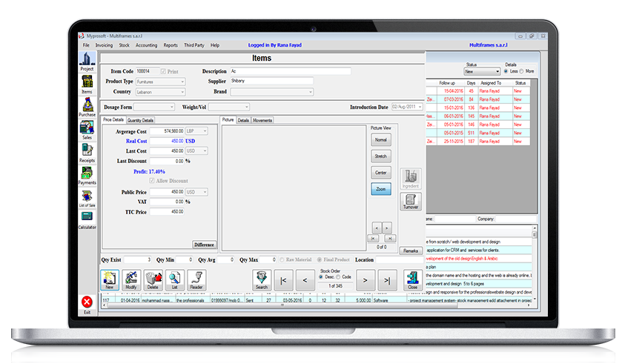
Task: Open the Project module in sidebar
Action: 87,61
